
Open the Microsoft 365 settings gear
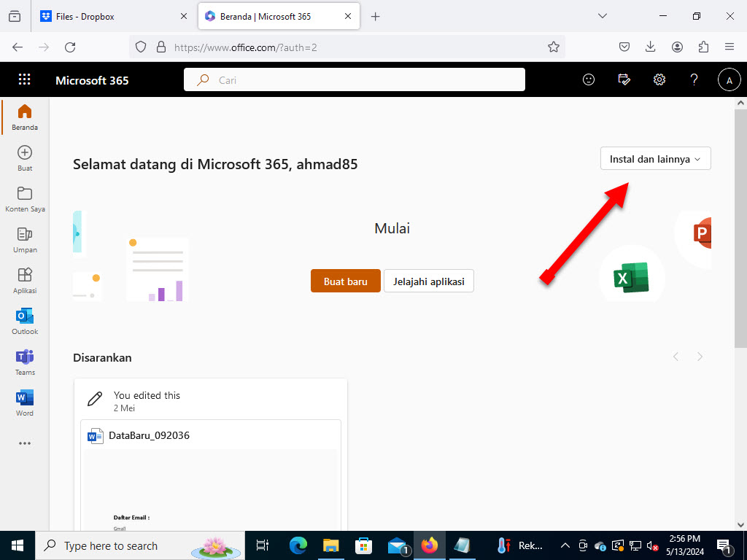(x=659, y=79)
